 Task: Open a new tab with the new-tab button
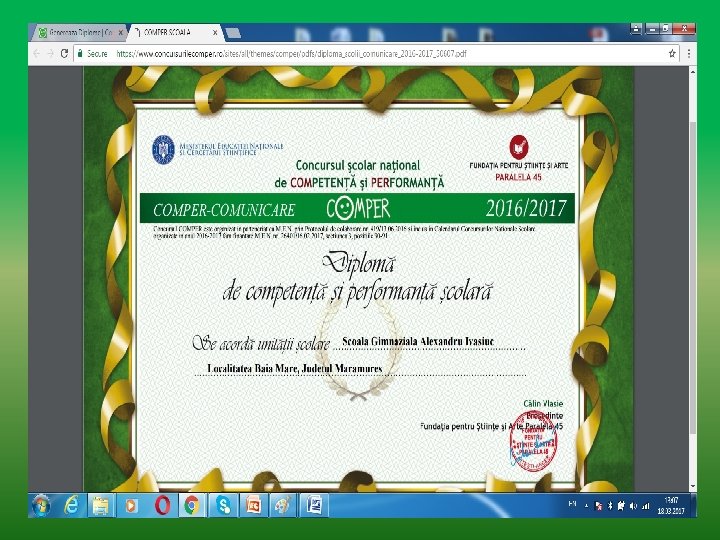click(233, 33)
